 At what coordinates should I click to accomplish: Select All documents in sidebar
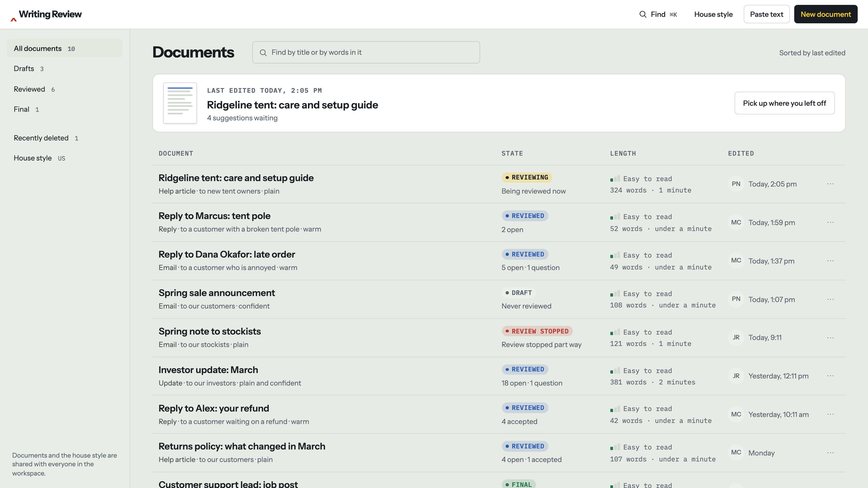pyautogui.click(x=65, y=49)
